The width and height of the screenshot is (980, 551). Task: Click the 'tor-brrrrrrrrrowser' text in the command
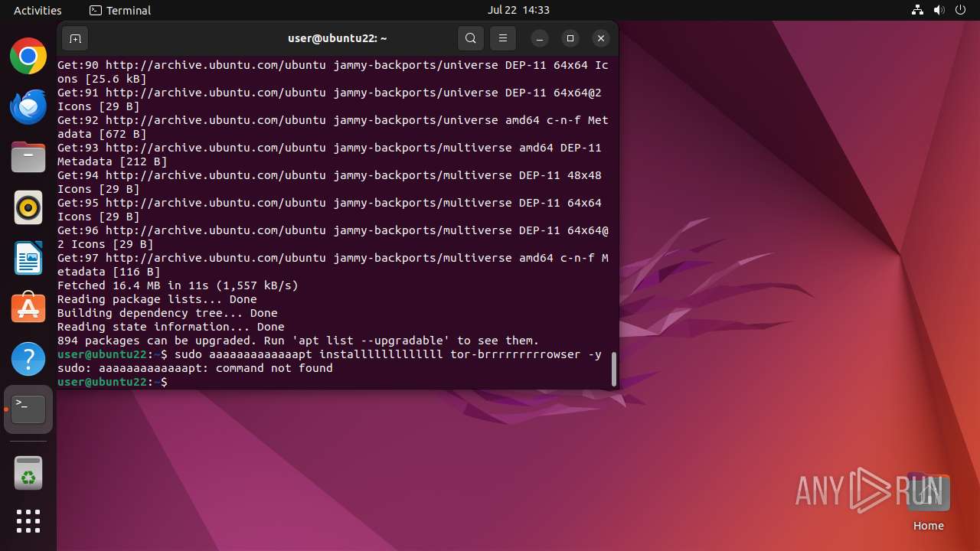pos(515,354)
